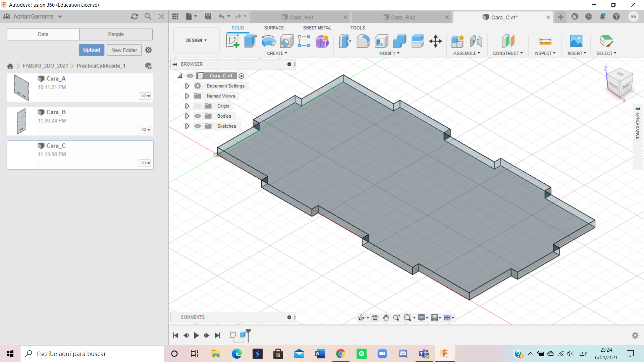Select the Fillet tool

pyautogui.click(x=363, y=41)
